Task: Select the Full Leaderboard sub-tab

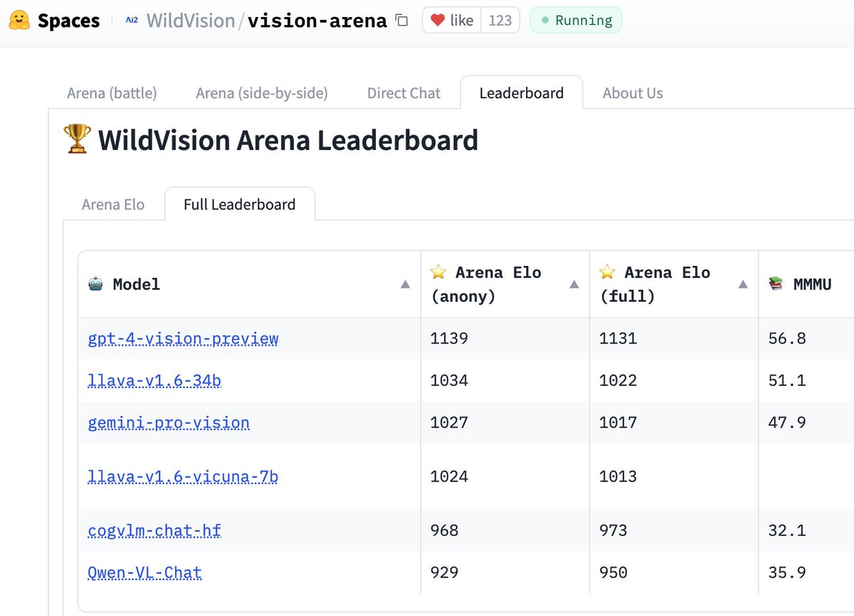Action: (x=240, y=205)
